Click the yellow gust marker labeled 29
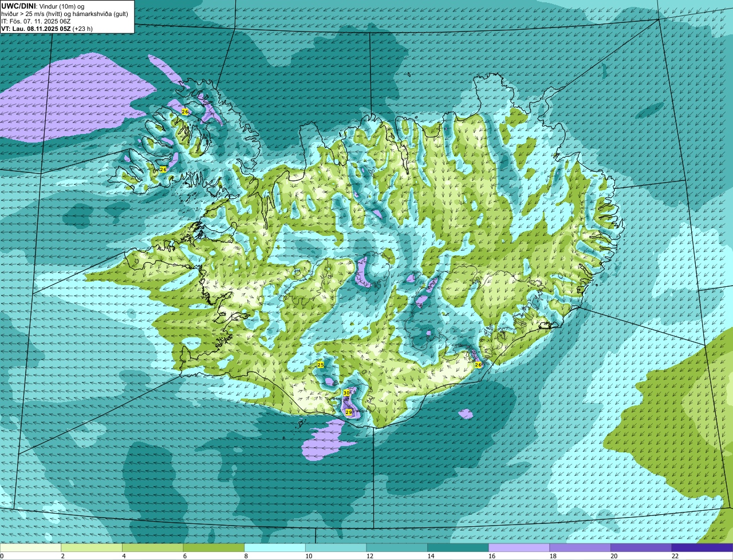This screenshot has width=733, height=560. tap(349, 412)
